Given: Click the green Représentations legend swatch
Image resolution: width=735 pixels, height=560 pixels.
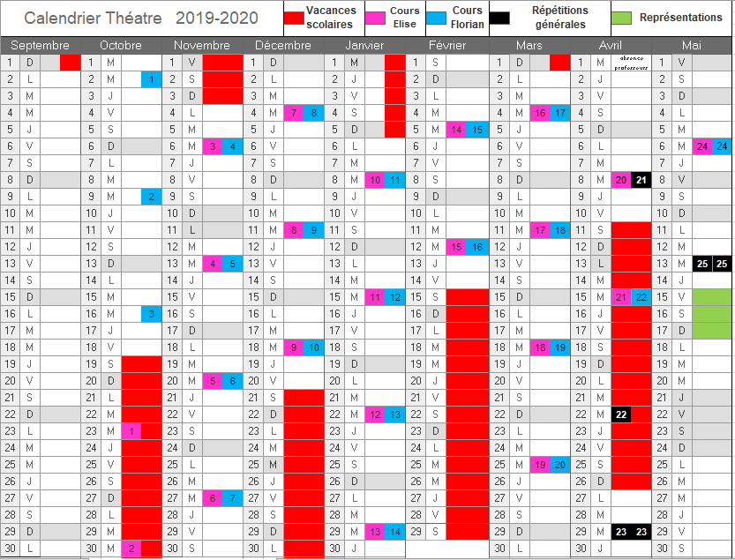Looking at the screenshot, I should coord(622,18).
